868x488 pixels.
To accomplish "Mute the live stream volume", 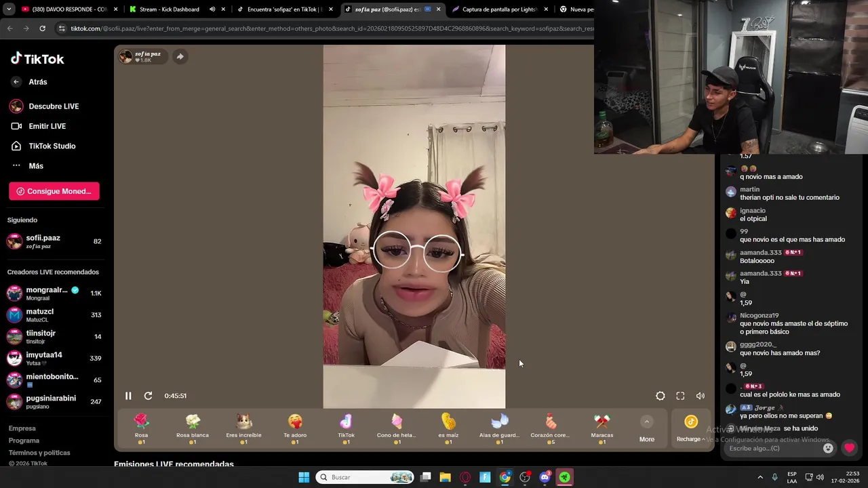I will [x=701, y=396].
